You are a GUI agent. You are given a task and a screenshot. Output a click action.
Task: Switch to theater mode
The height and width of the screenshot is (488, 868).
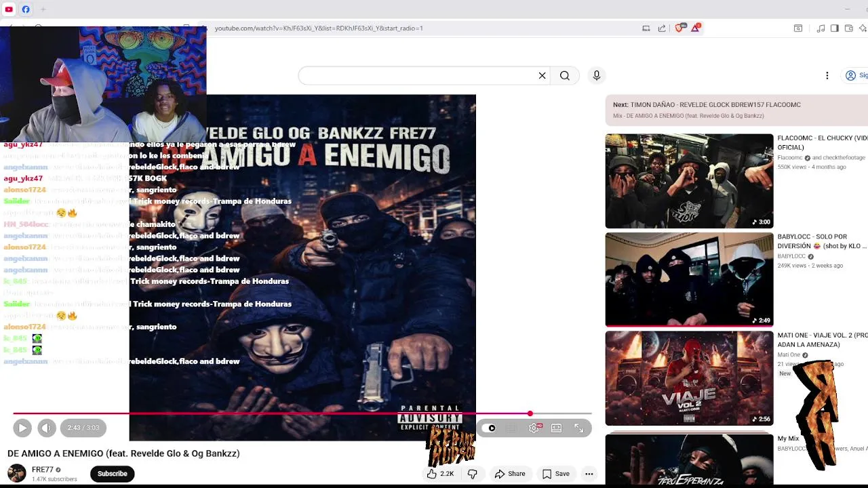[x=556, y=428]
